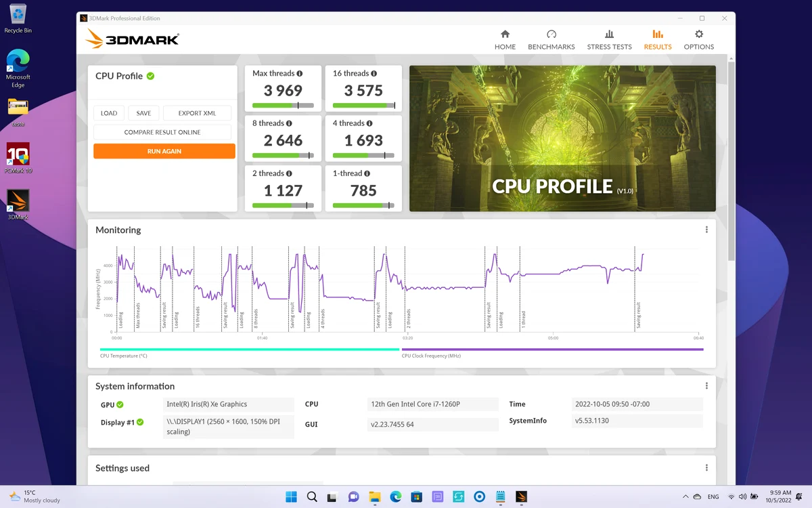This screenshot has height=508, width=812.
Task: Open System information three-dot menu
Action: pos(706,386)
